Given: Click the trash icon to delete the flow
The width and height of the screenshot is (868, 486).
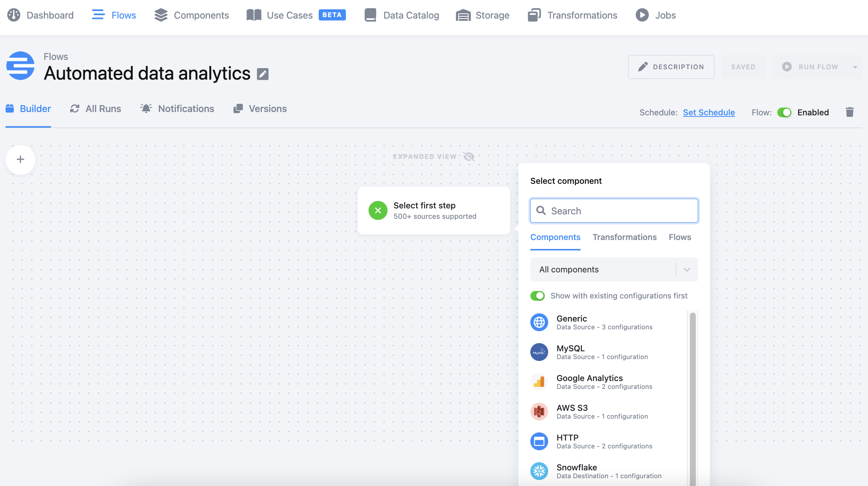Looking at the screenshot, I should pos(850,112).
